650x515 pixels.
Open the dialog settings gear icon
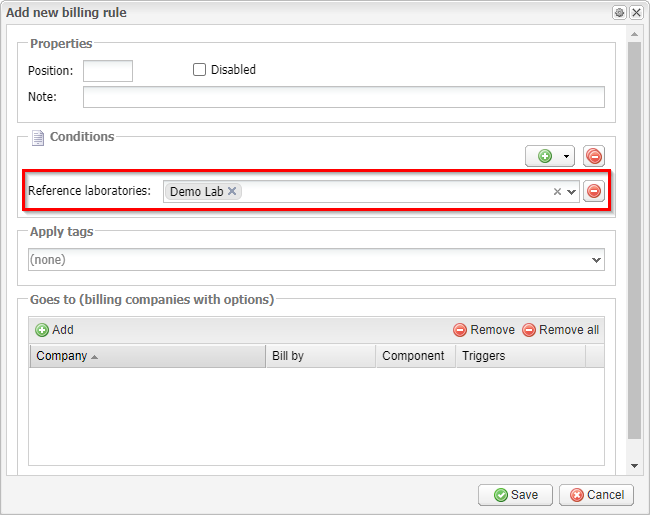point(619,12)
